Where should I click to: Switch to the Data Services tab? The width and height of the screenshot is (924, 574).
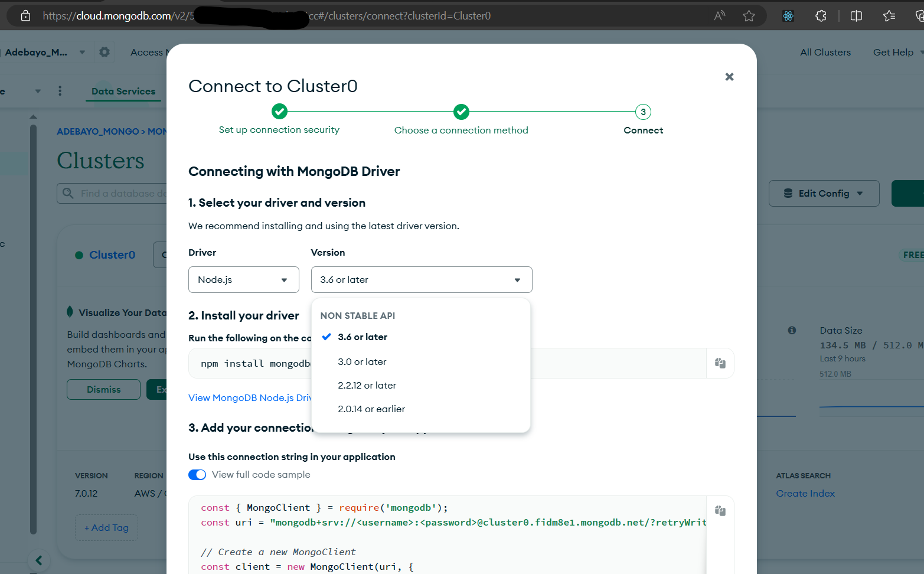tap(123, 92)
